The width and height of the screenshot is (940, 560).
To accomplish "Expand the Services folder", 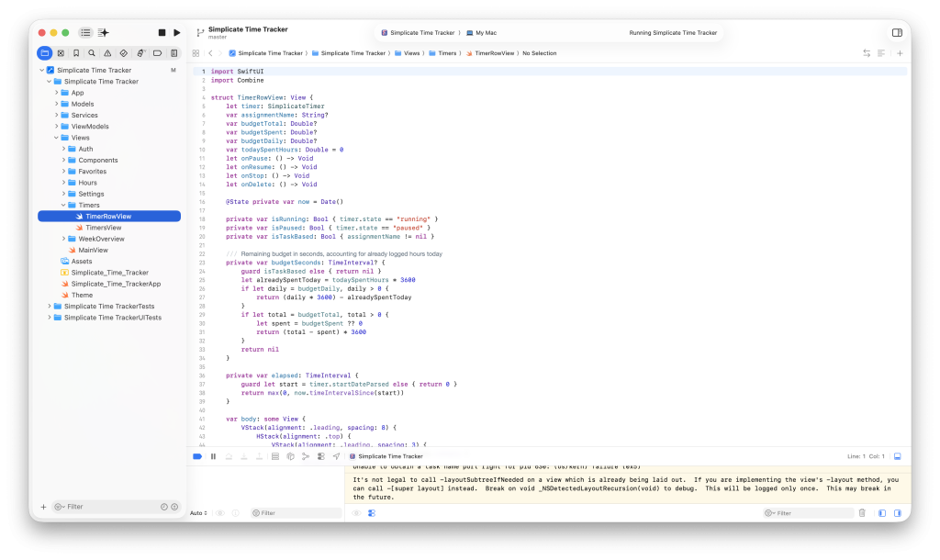I will coord(56,115).
